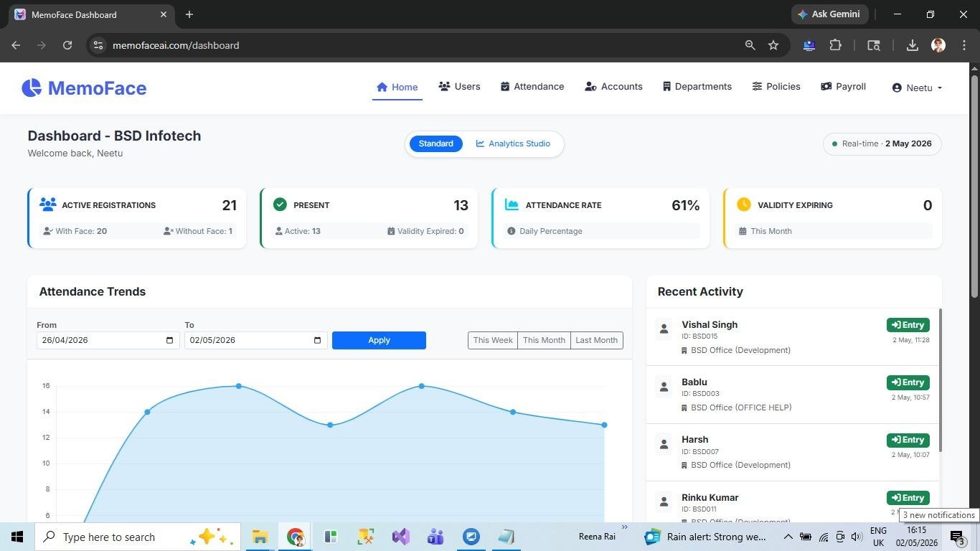This screenshot has height=551, width=980.
Task: Click the 'Daily Percentage' label
Action: coord(551,231)
